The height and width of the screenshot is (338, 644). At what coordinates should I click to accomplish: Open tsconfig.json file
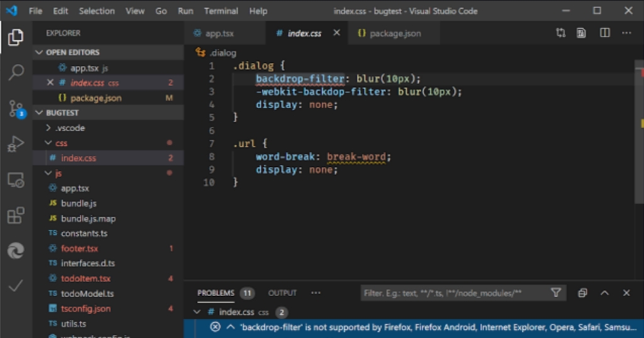[108, 308]
